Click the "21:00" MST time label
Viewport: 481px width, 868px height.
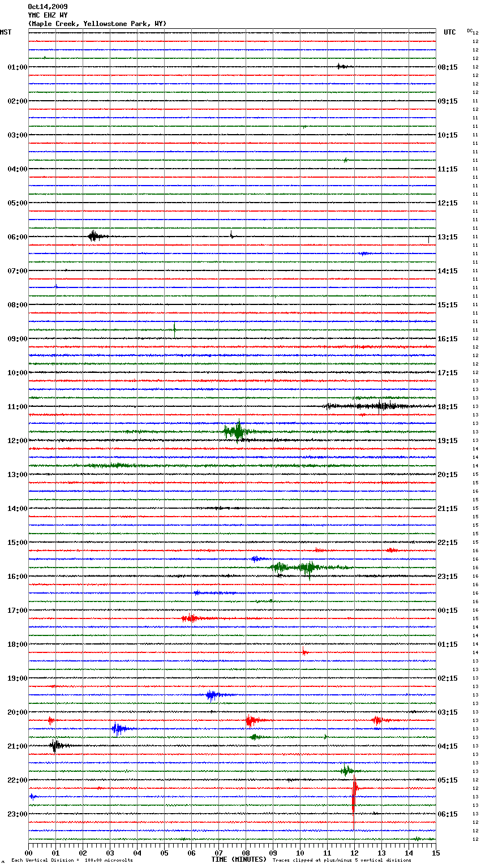[x=18, y=746]
